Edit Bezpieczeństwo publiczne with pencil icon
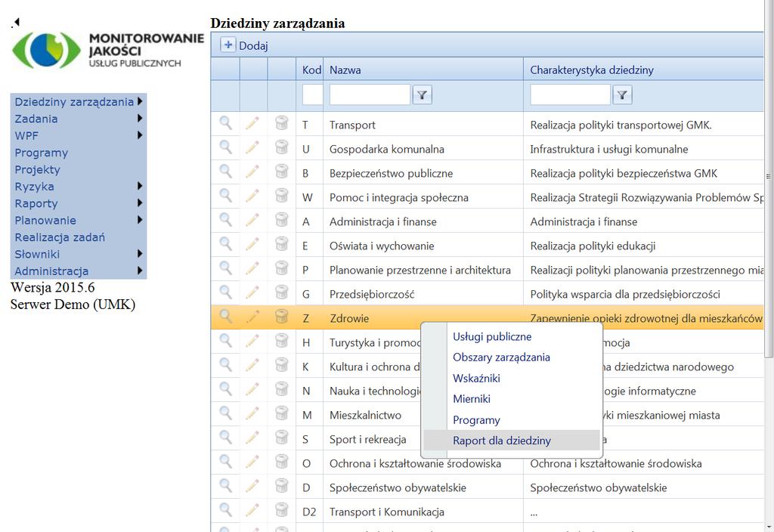This screenshot has width=774, height=532. point(252,172)
